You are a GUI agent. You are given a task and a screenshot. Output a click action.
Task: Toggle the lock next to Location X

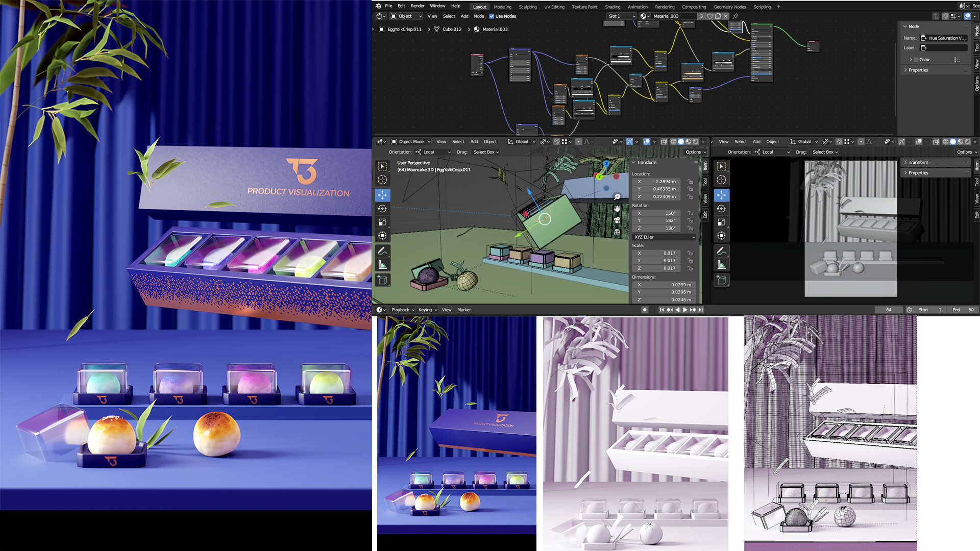pyautogui.click(x=690, y=182)
